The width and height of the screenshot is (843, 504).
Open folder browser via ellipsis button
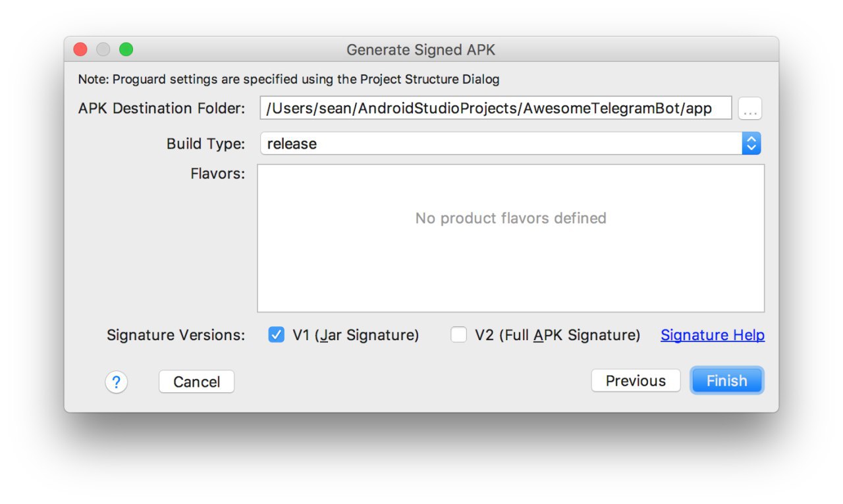pos(750,109)
